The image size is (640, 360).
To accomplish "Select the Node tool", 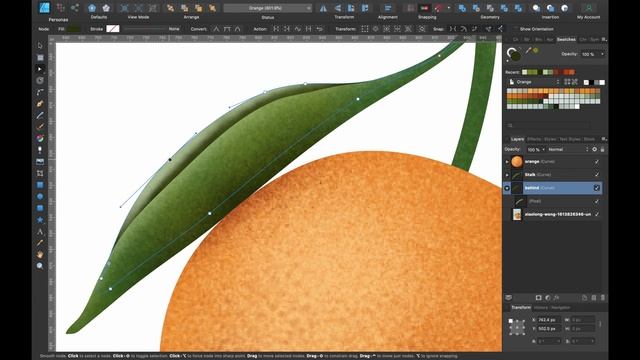I will 40,69.
